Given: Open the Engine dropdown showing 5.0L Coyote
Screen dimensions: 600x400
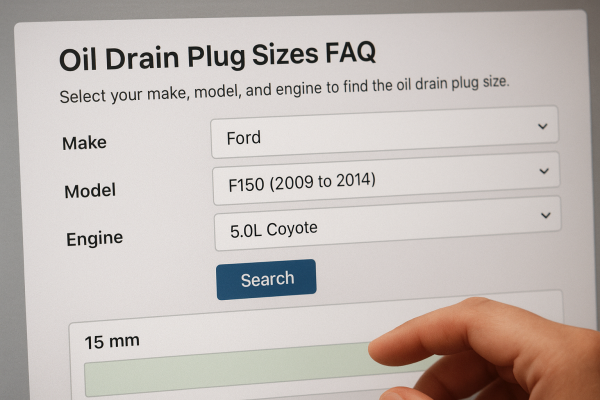Looking at the screenshot, I should (388, 224).
